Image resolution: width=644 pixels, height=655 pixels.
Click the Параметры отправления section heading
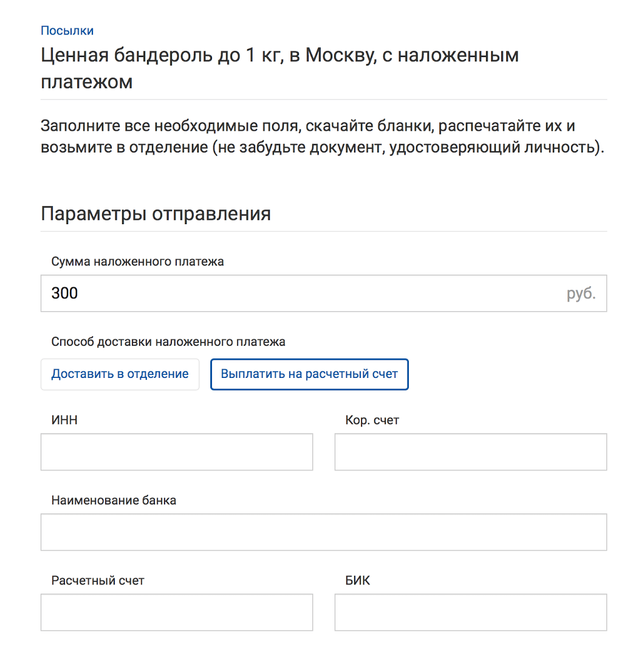click(x=155, y=213)
